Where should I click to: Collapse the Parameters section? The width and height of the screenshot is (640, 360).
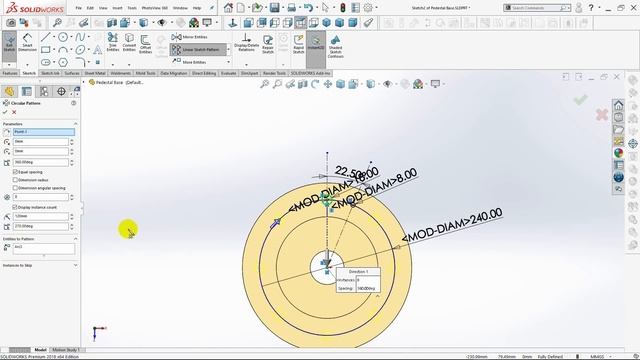[x=76, y=124]
